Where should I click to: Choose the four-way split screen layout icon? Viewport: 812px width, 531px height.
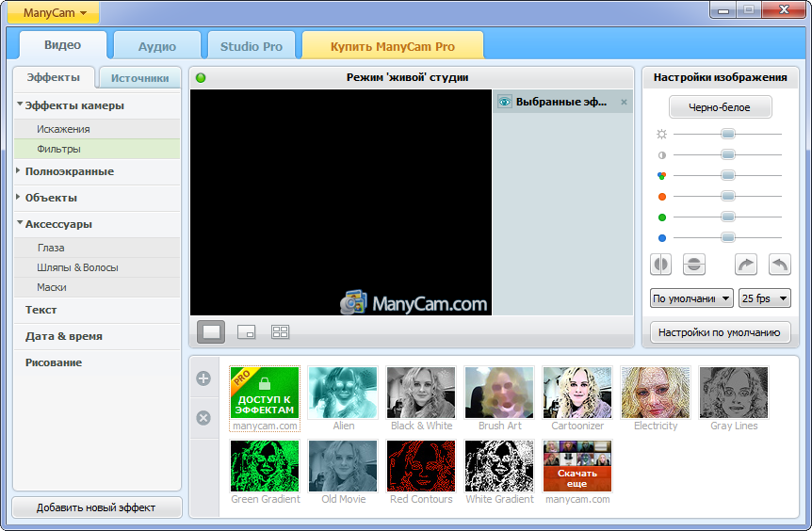(x=280, y=331)
